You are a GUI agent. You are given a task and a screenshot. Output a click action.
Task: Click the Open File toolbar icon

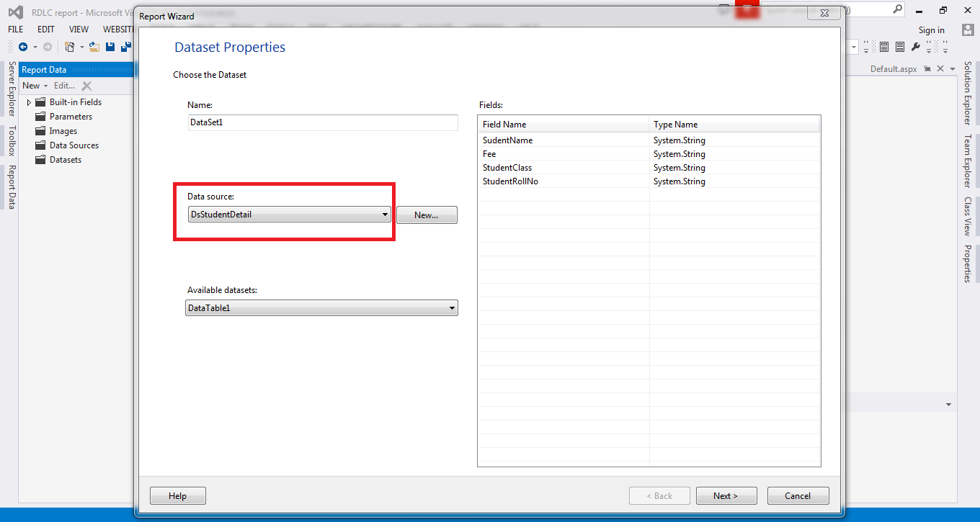(94, 46)
